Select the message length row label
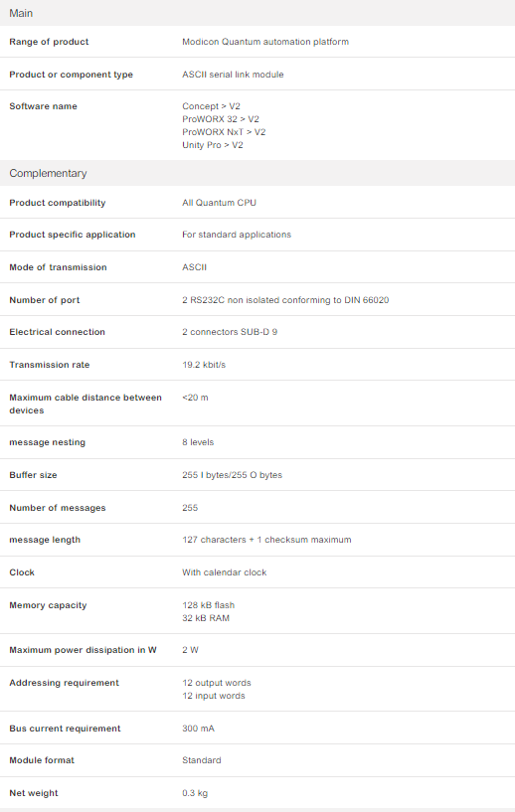 tap(45, 540)
